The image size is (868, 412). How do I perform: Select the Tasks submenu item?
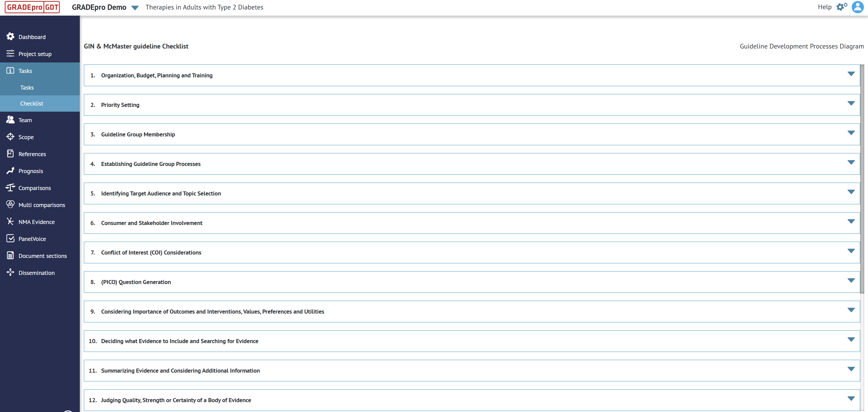tap(27, 88)
